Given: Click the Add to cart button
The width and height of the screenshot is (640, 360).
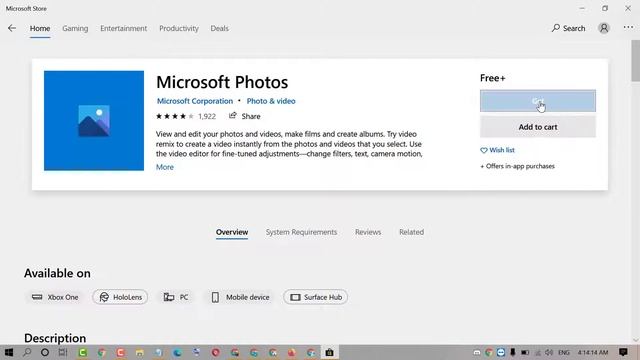Looking at the screenshot, I should (x=538, y=127).
